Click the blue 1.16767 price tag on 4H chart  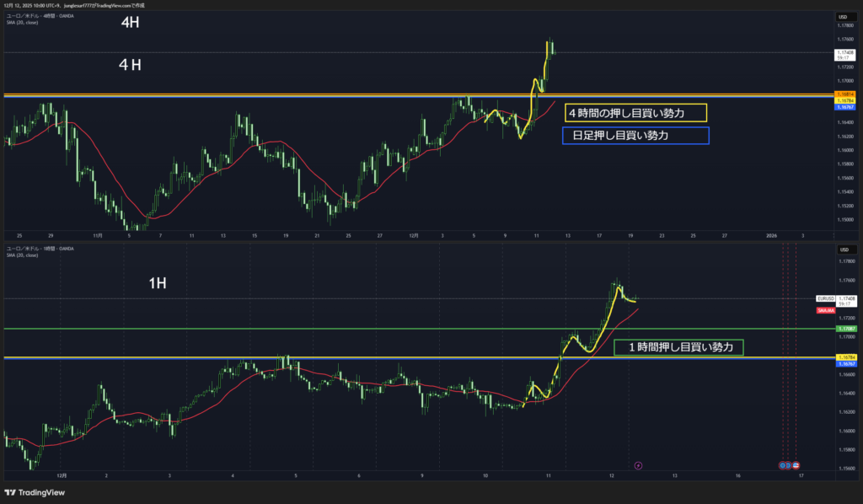[844, 108]
